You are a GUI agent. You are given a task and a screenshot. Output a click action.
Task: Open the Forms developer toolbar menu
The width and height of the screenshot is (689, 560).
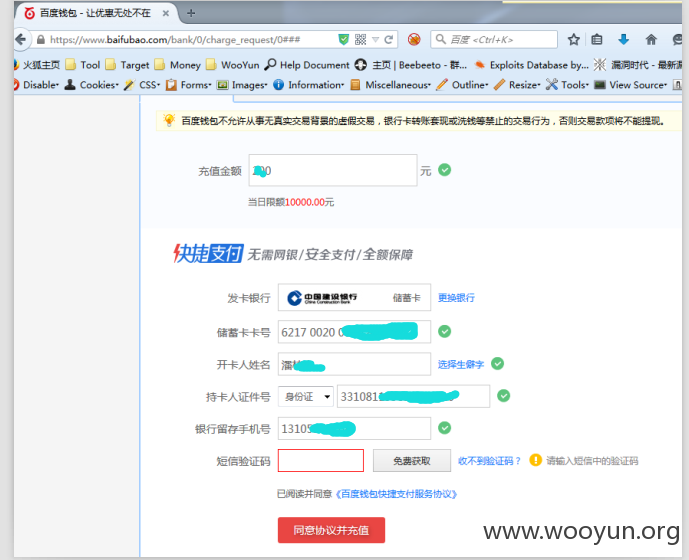tap(189, 85)
